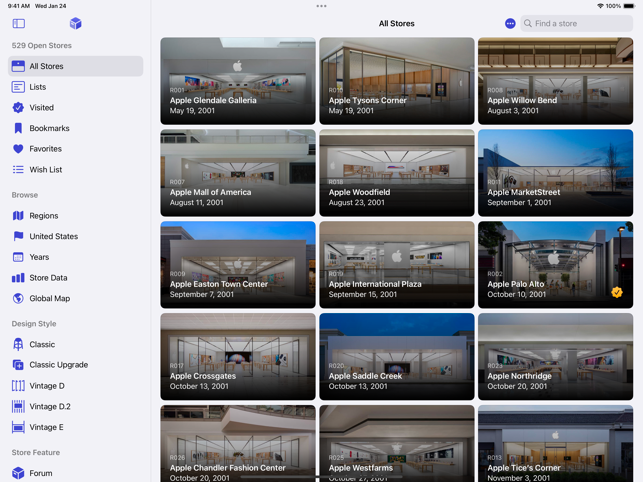Filter by Vintage E icon
This screenshot has width=643, height=482.
[18, 427]
